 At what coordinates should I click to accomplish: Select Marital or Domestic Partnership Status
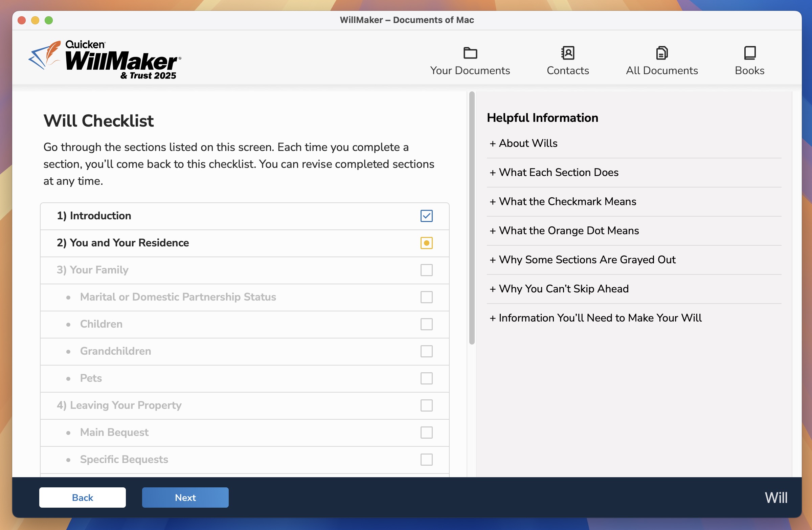[179, 297]
